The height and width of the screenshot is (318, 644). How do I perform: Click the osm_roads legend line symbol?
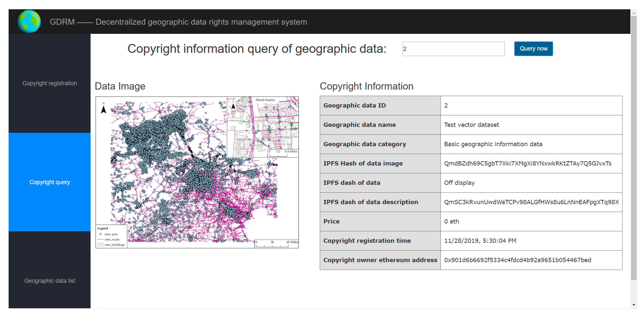click(x=101, y=239)
